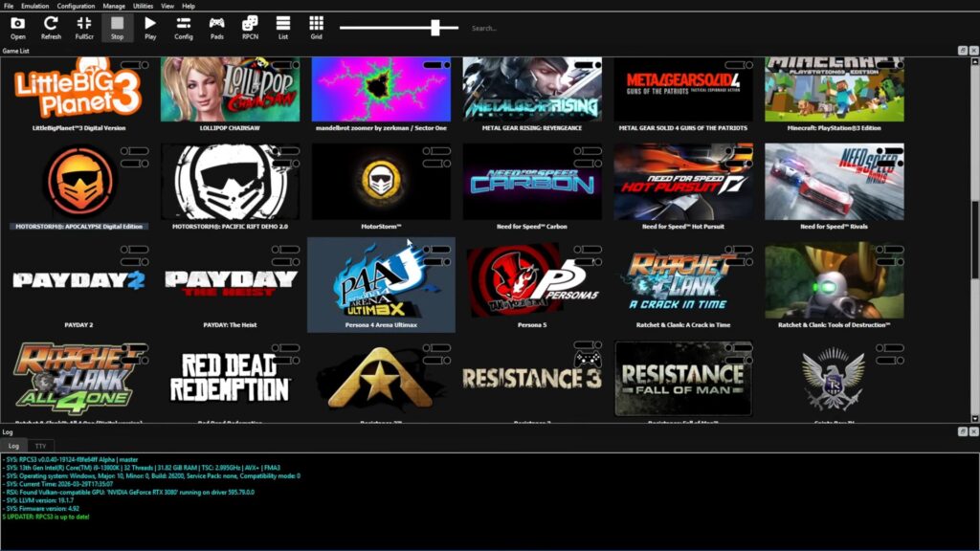Open the Emulation menu
The width and height of the screenshot is (980, 551).
point(34,6)
